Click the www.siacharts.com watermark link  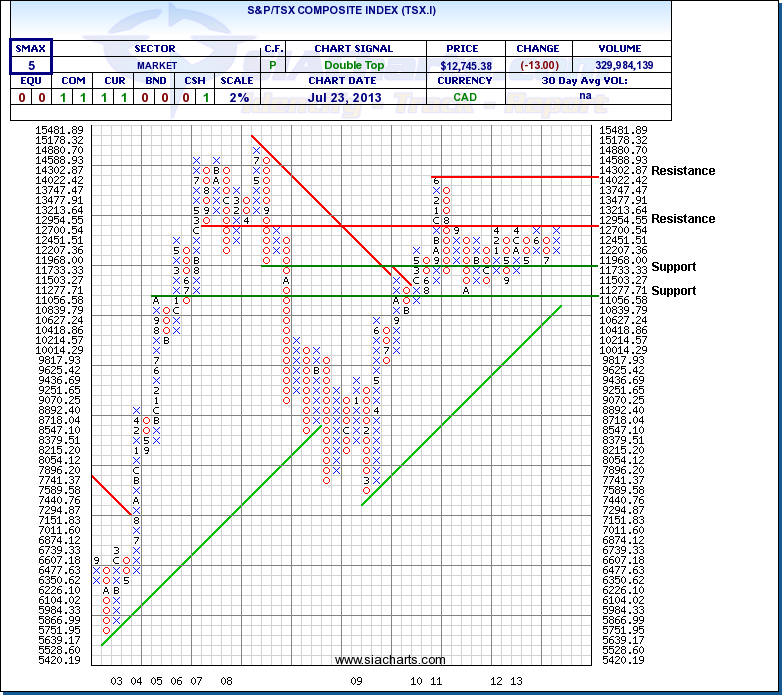(x=390, y=660)
